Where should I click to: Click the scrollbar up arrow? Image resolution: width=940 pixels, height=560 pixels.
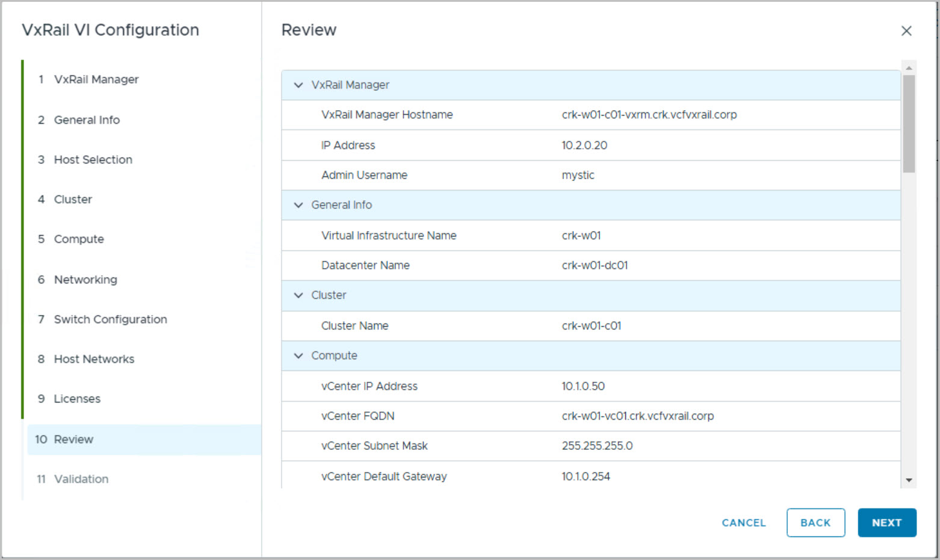pyautogui.click(x=909, y=67)
